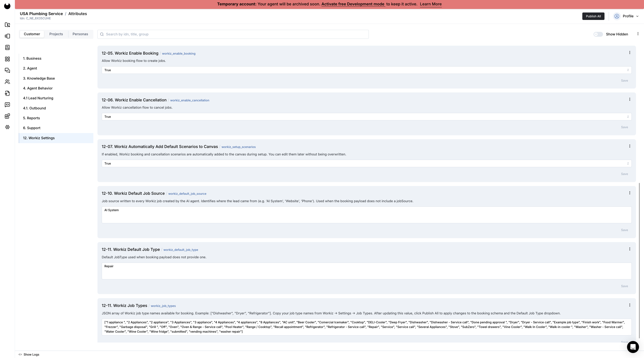Expand the Profile menu chevron

coord(637,16)
